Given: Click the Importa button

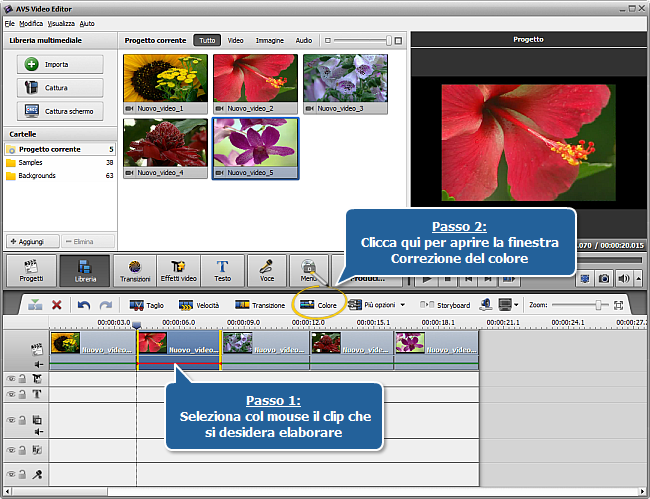Looking at the screenshot, I should [61, 64].
